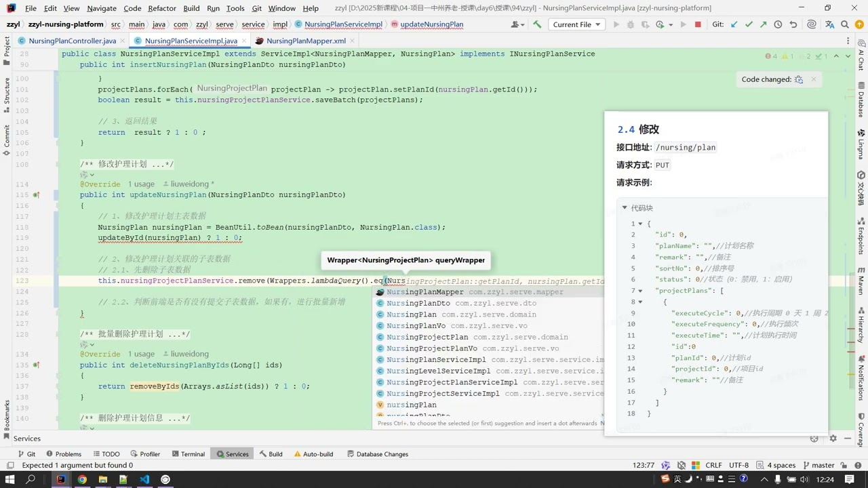Screen dimensions: 868x488
Task: Open the Terminal tool window tab
Action: (x=187, y=454)
